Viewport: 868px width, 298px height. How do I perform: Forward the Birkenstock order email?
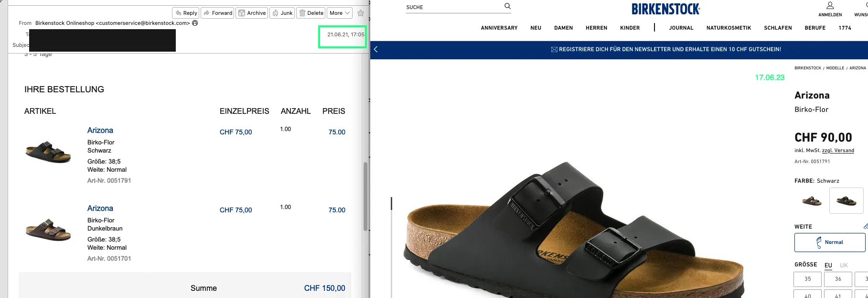coord(218,13)
